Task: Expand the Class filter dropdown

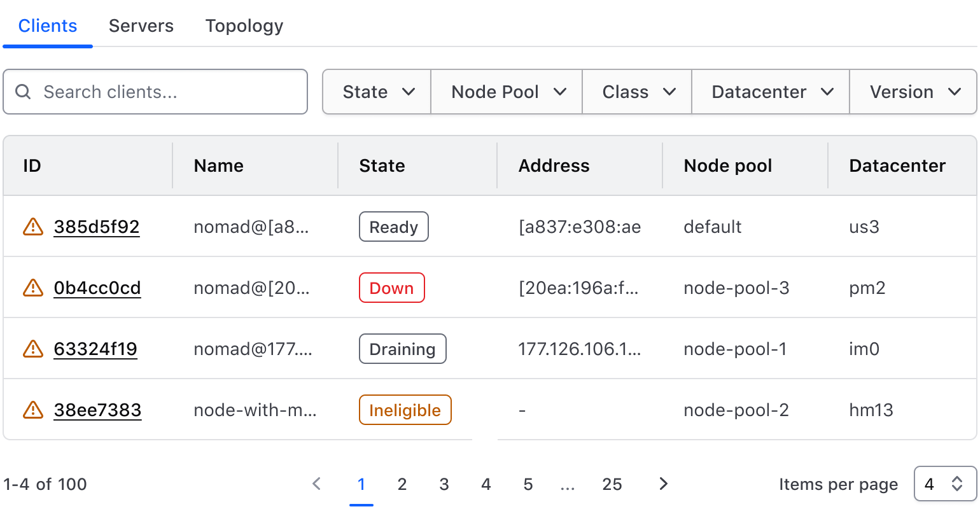Action: pos(638,92)
